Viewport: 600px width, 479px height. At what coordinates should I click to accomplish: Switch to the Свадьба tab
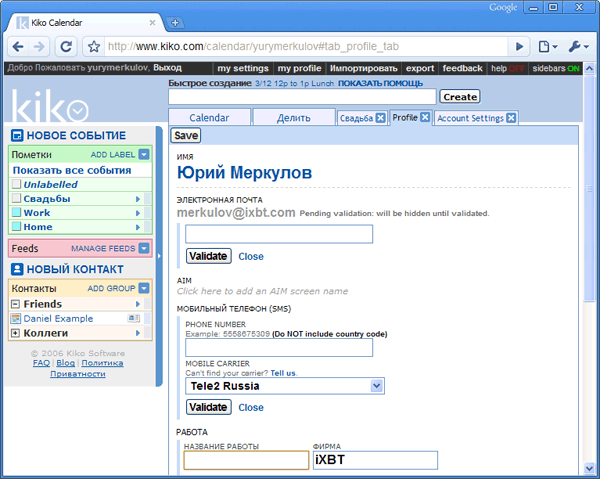(x=356, y=118)
